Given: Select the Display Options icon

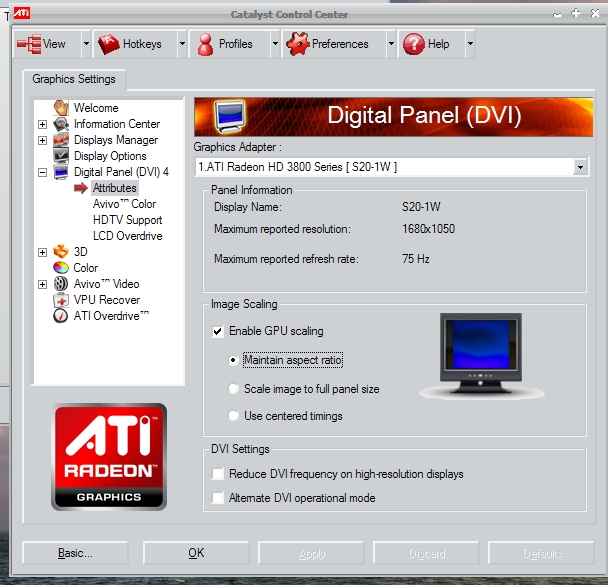Looking at the screenshot, I should pyautogui.click(x=61, y=156).
